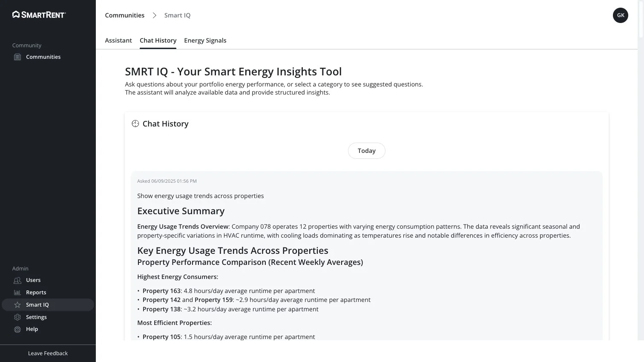This screenshot has width=644, height=362.
Task: Switch to the Assistant tab
Action: coord(118,40)
